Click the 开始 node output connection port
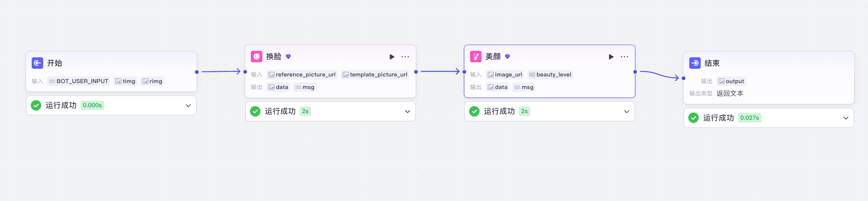Image resolution: width=868 pixels, height=201 pixels. click(197, 72)
